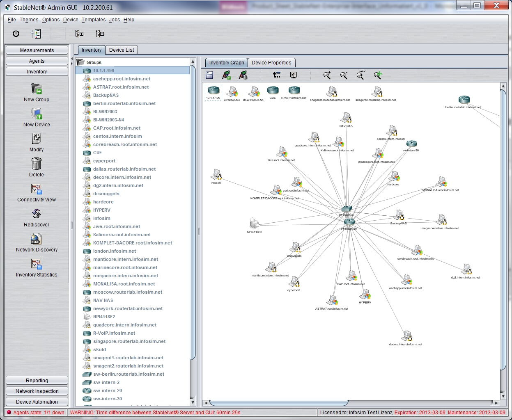The image size is (512, 420).
Task: Save the inventory graph with the floppy disk icon
Action: pos(209,75)
